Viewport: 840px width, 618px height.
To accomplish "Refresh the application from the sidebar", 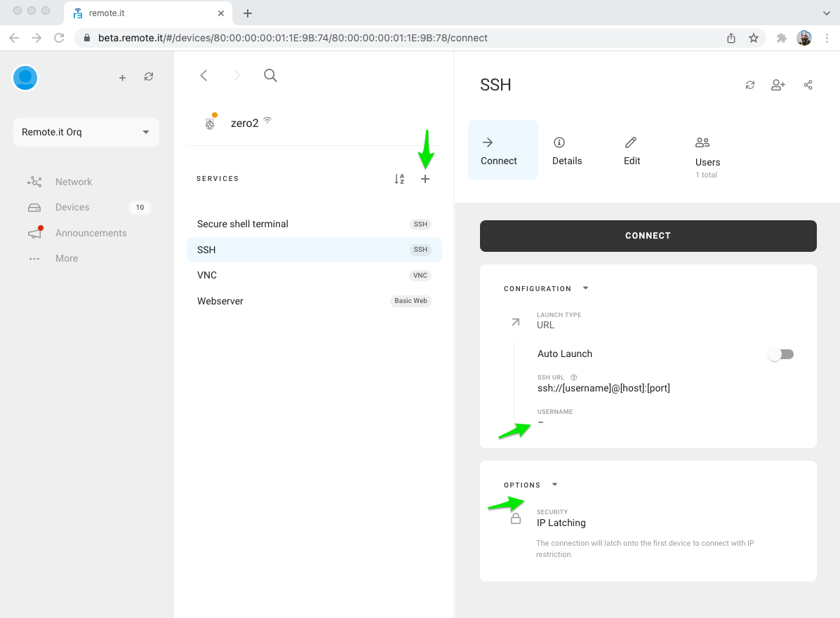I will pyautogui.click(x=149, y=77).
